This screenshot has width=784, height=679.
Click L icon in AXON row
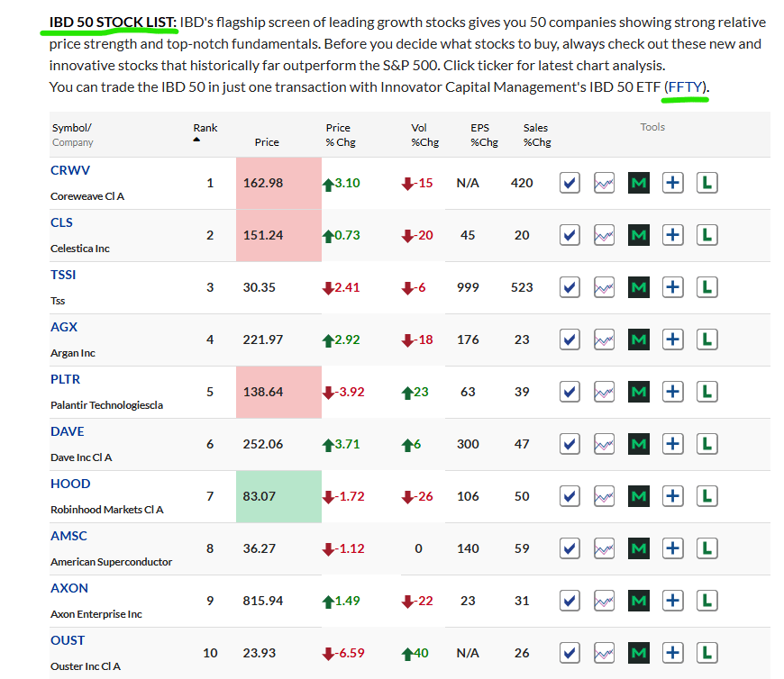coord(707,601)
